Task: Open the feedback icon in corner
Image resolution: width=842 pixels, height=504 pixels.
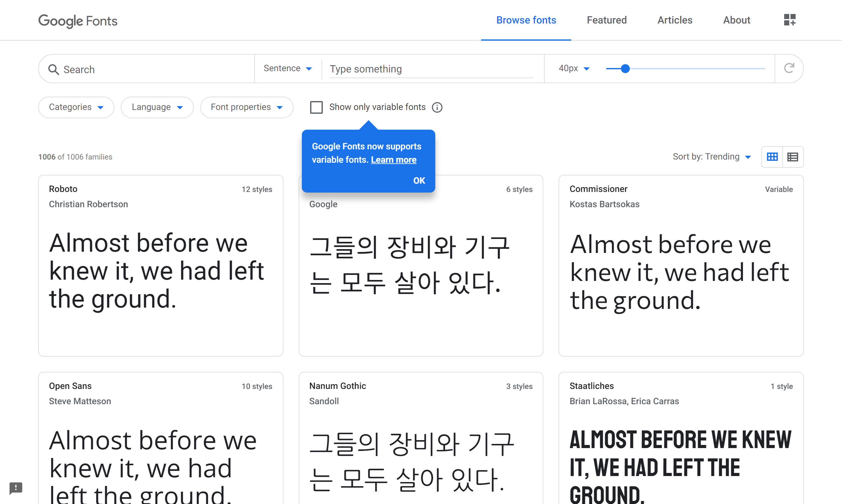Action: [x=16, y=488]
